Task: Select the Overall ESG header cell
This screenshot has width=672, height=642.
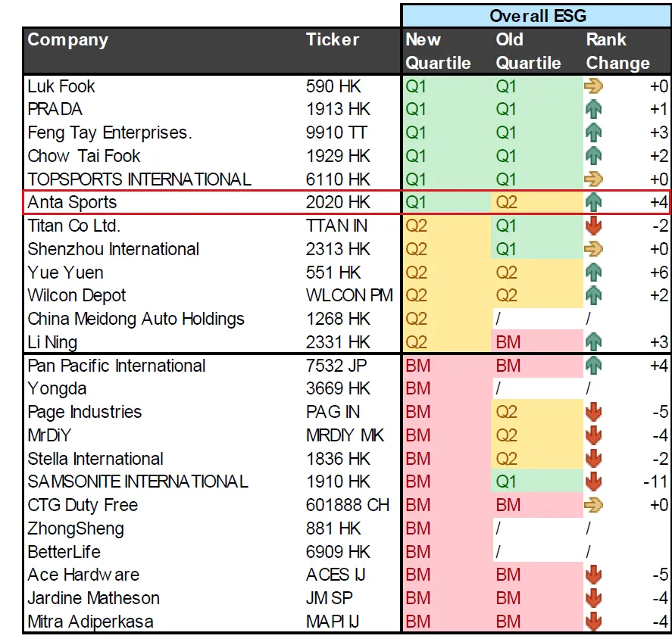Action: coord(537,16)
